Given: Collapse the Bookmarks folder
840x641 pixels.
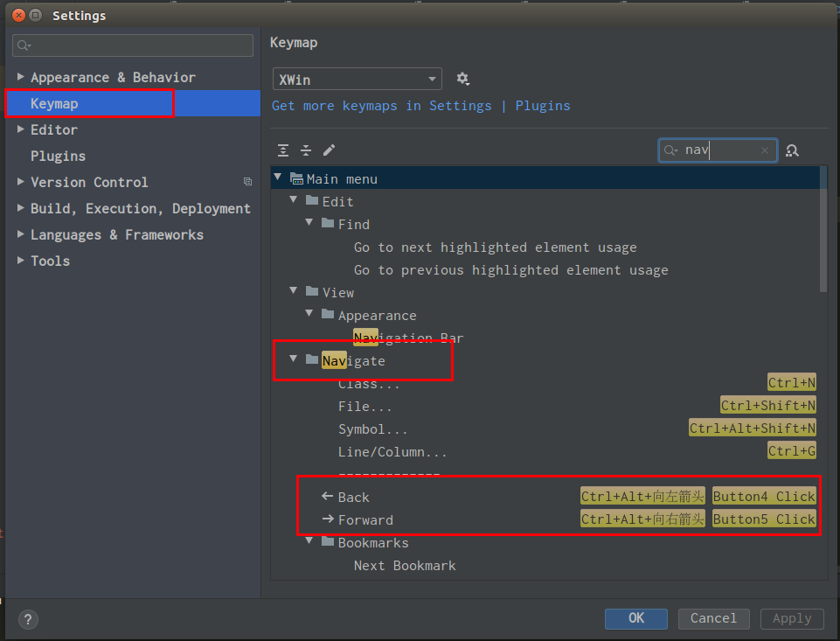Looking at the screenshot, I should [309, 542].
